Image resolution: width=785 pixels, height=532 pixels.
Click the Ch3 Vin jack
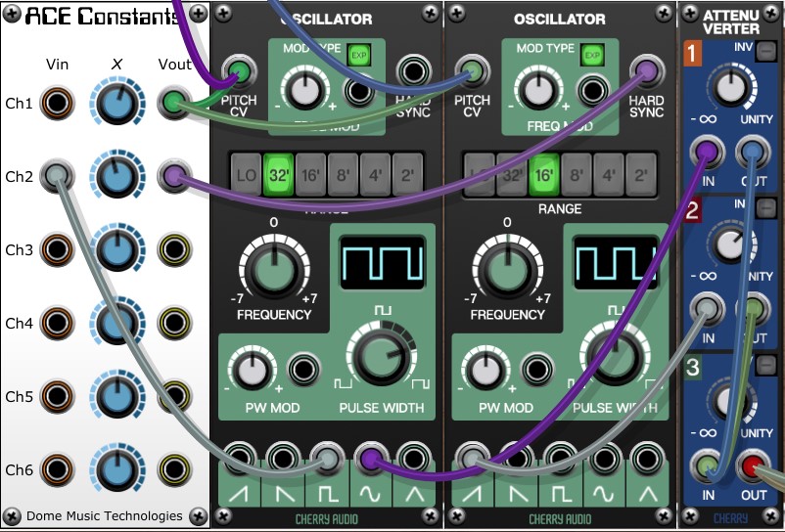(x=57, y=249)
